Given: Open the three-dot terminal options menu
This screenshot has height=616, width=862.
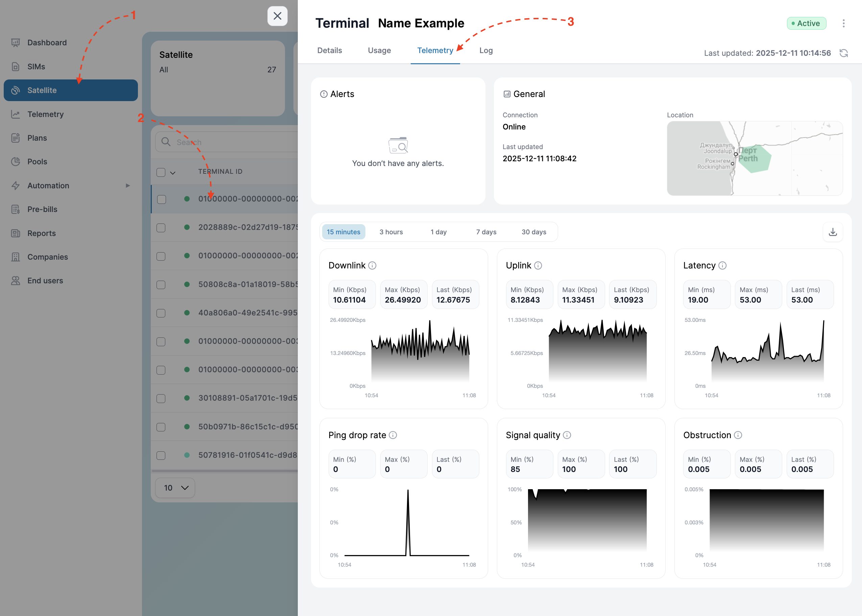Looking at the screenshot, I should click(x=843, y=24).
